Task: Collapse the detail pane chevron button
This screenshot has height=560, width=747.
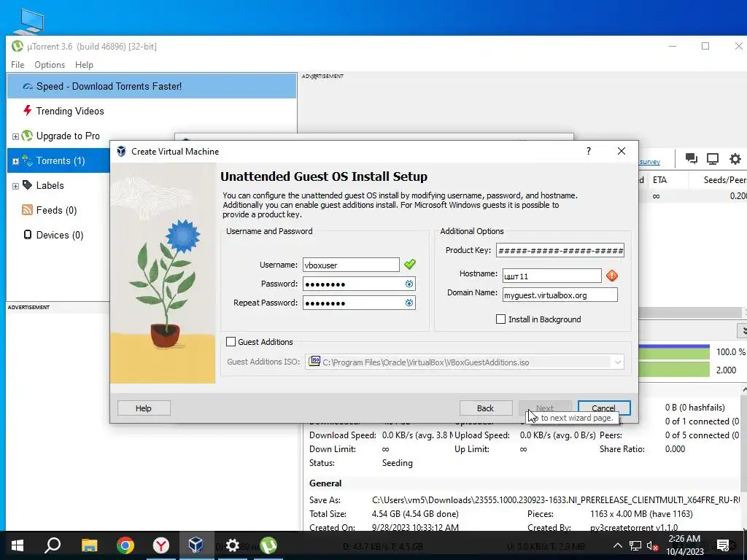Action: (x=742, y=330)
